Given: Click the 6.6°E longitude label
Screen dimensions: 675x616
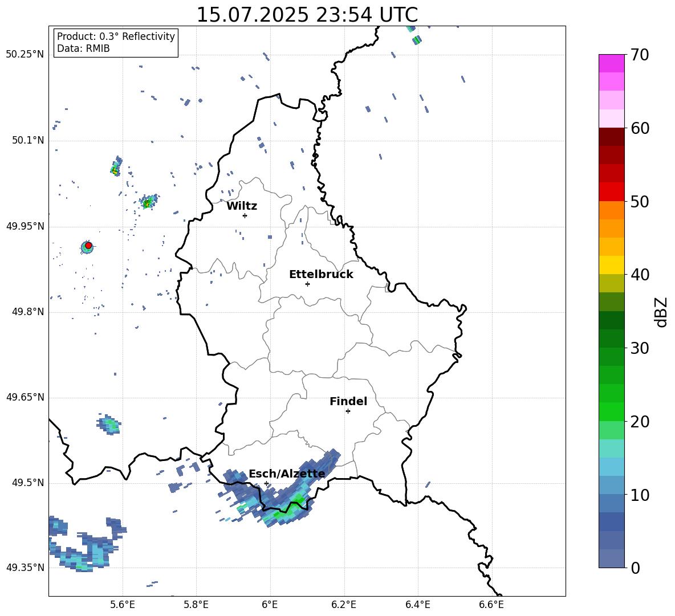Looking at the screenshot, I should click(x=491, y=605).
